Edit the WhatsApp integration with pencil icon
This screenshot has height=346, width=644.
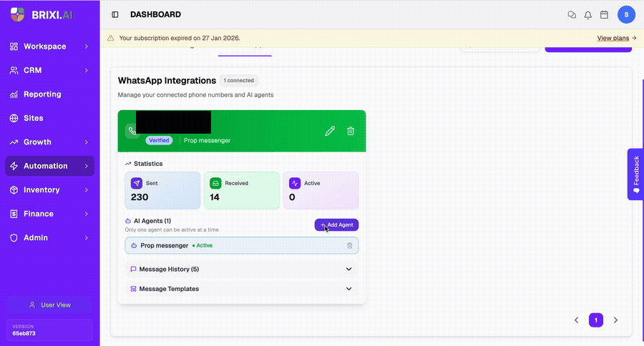330,131
